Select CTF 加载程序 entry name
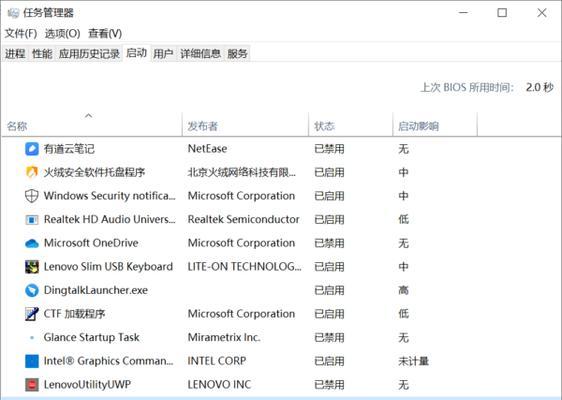562x400 pixels. pos(74,314)
